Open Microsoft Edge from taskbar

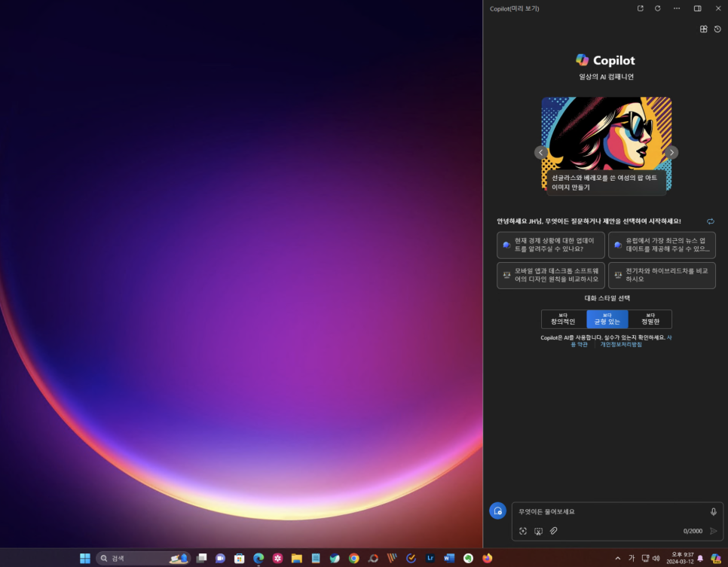click(258, 558)
